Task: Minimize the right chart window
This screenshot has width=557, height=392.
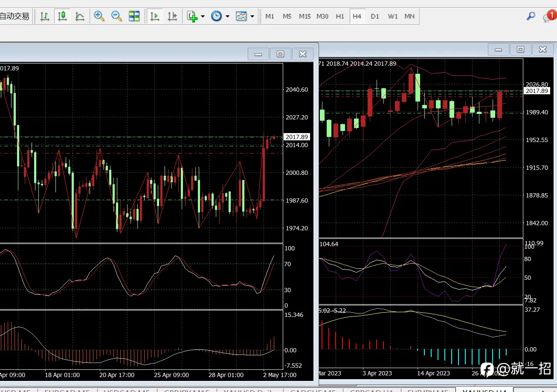Action: point(498,49)
